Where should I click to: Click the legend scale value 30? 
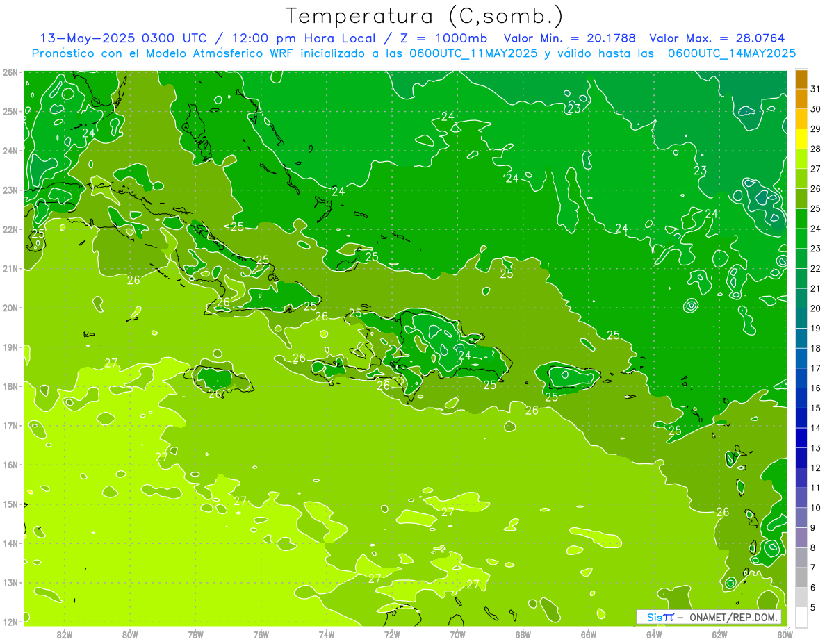815,110
